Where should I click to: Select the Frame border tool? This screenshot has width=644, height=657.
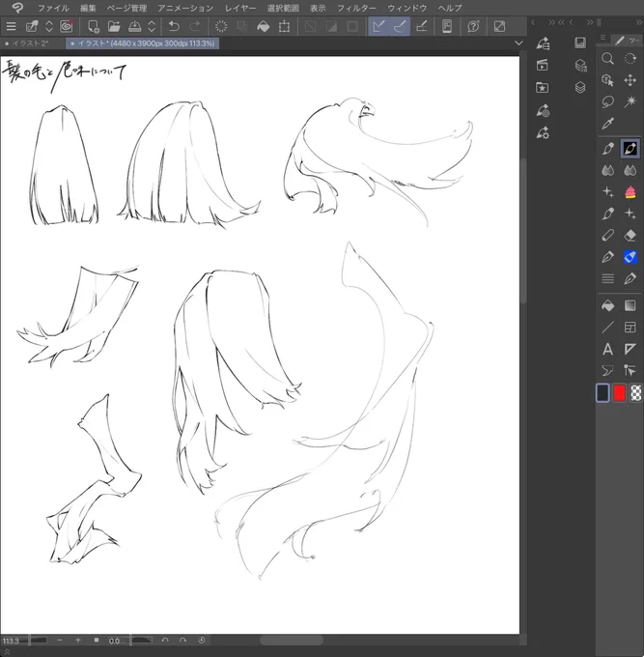[x=630, y=328]
